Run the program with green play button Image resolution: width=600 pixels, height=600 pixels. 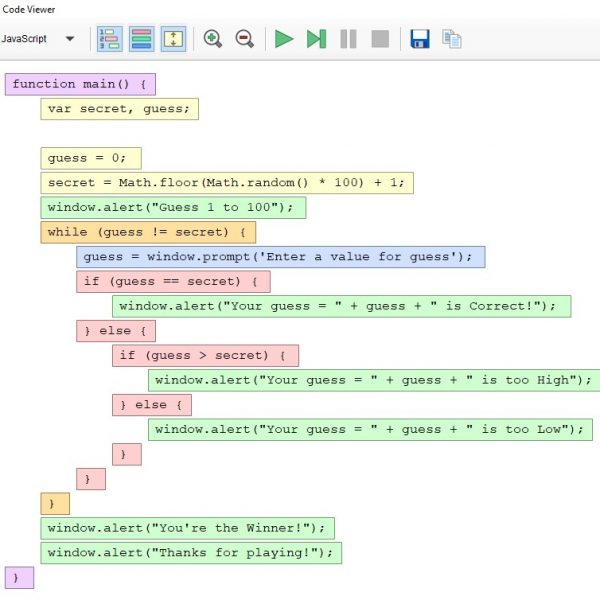click(x=284, y=39)
